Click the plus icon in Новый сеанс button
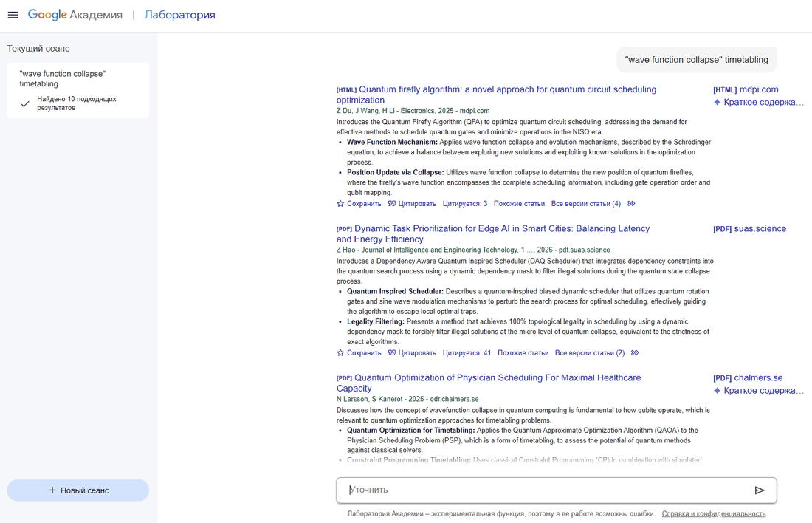Viewport: 812px width, 523px height. pyautogui.click(x=52, y=490)
